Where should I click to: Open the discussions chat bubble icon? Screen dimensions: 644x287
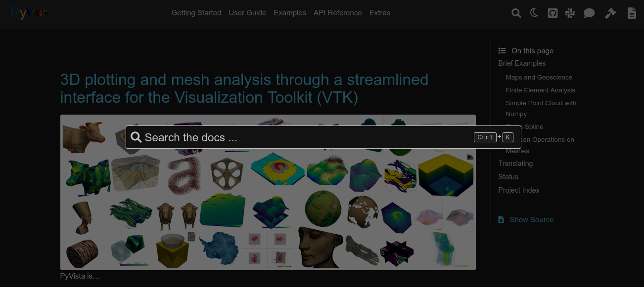click(x=589, y=13)
